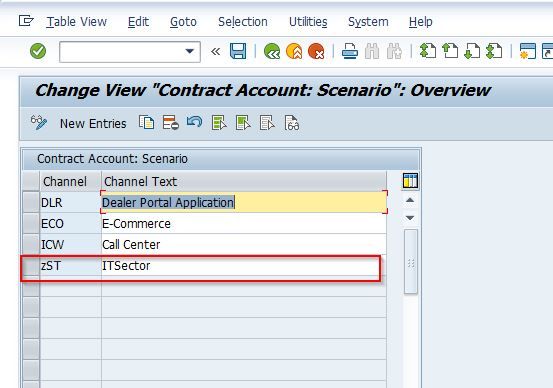The width and height of the screenshot is (553, 388).
Task: Click the red Cancel icon
Action: tap(316, 51)
